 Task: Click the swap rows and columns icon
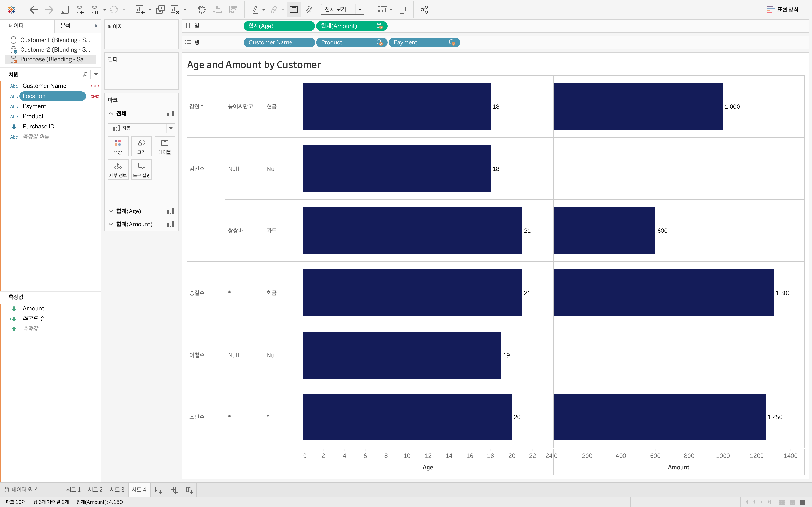click(201, 10)
